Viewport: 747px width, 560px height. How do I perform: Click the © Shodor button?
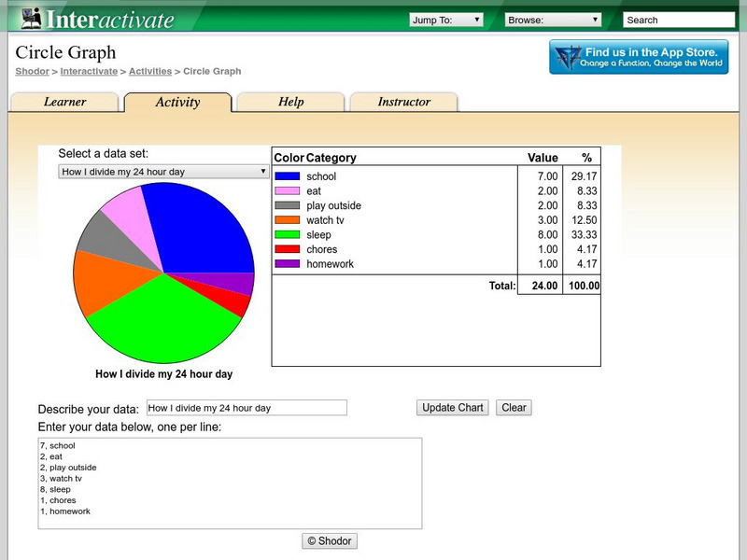coord(330,541)
